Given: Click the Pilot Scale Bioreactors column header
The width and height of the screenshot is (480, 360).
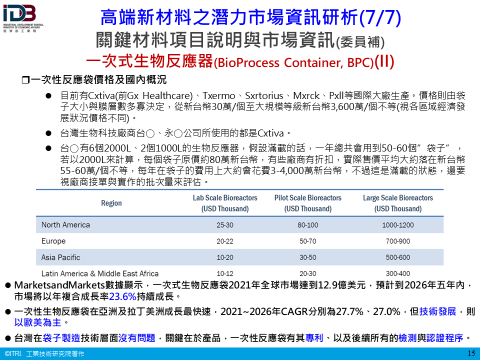Looking at the screenshot, I should point(308,203).
